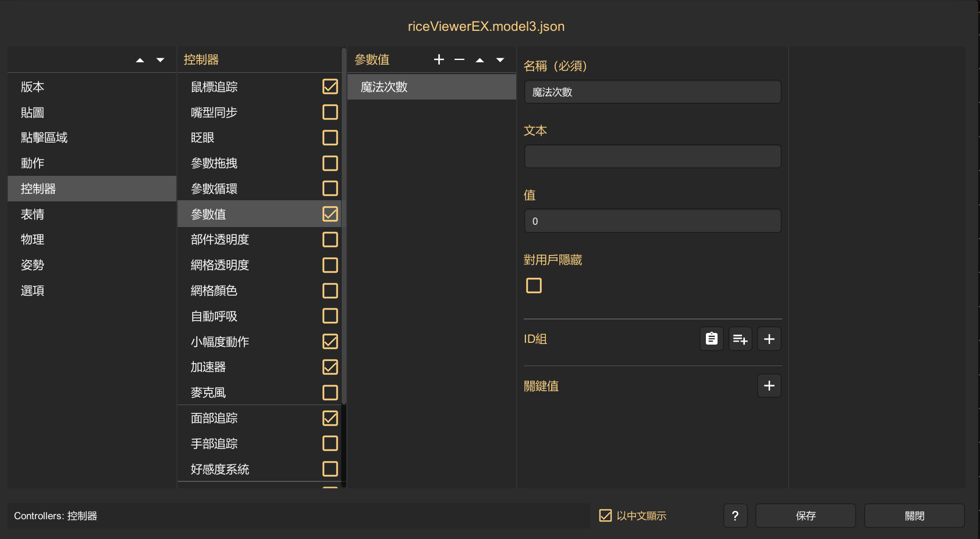Click the add-list icon beside ID組
Viewport: 980px width, 539px height.
click(740, 339)
